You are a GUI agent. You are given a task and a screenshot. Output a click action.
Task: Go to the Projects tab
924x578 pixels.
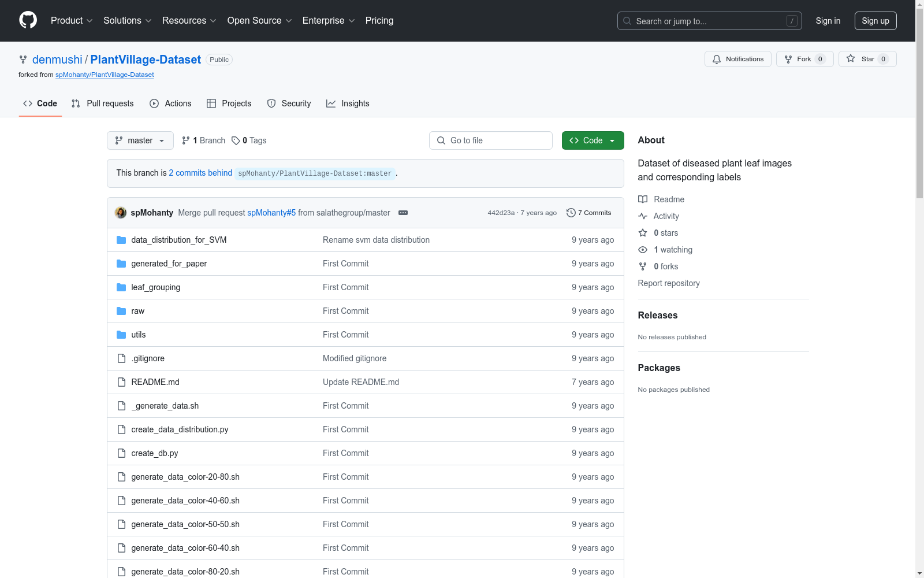click(x=229, y=103)
